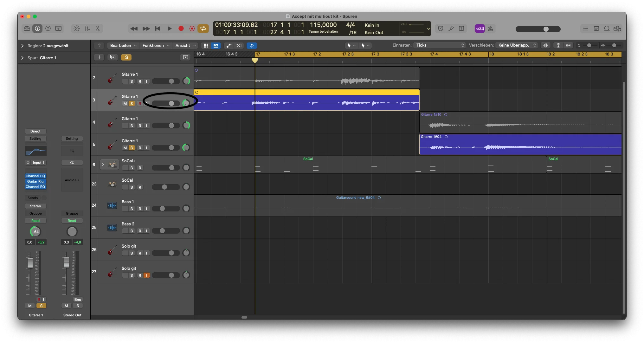Open the Verschieben Keine Überlapp. dropdown

coord(517,45)
